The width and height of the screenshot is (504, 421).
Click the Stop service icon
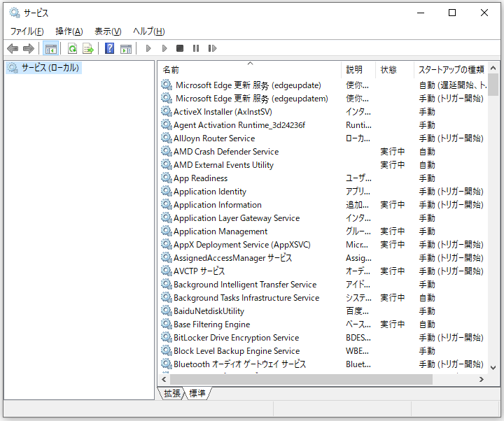point(180,48)
